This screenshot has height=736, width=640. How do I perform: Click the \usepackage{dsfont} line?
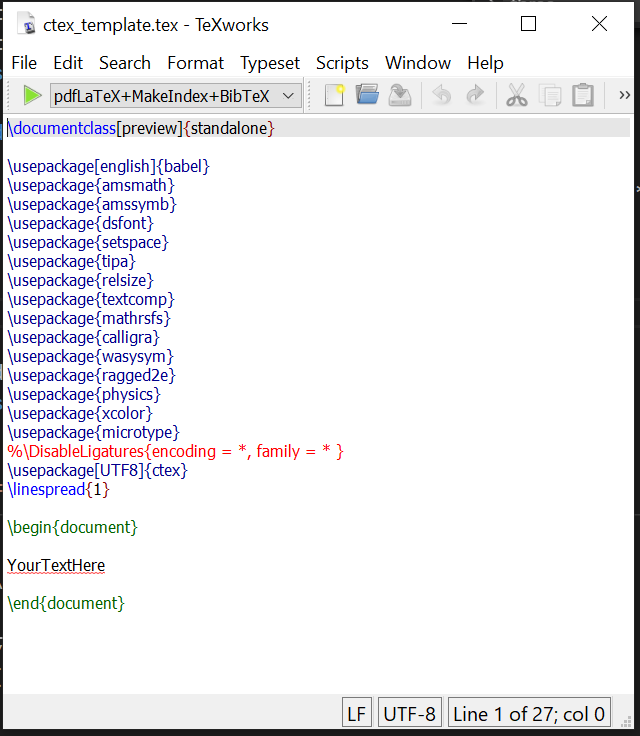pyautogui.click(x=80, y=223)
